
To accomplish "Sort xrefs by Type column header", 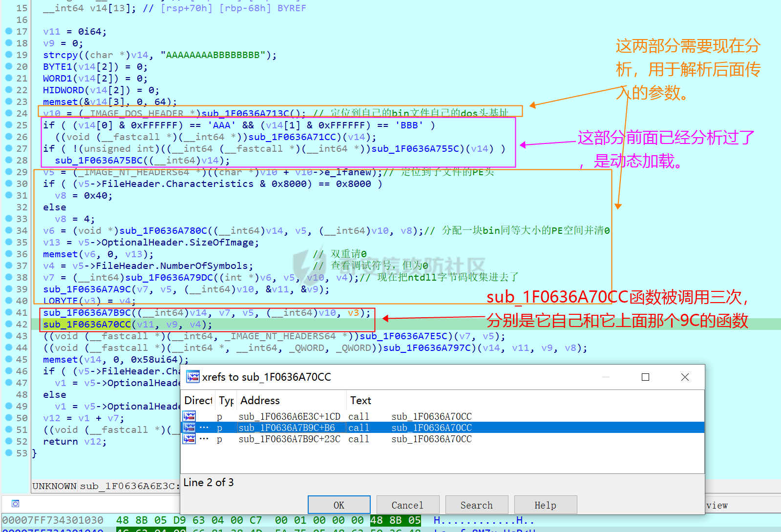I will (x=226, y=401).
